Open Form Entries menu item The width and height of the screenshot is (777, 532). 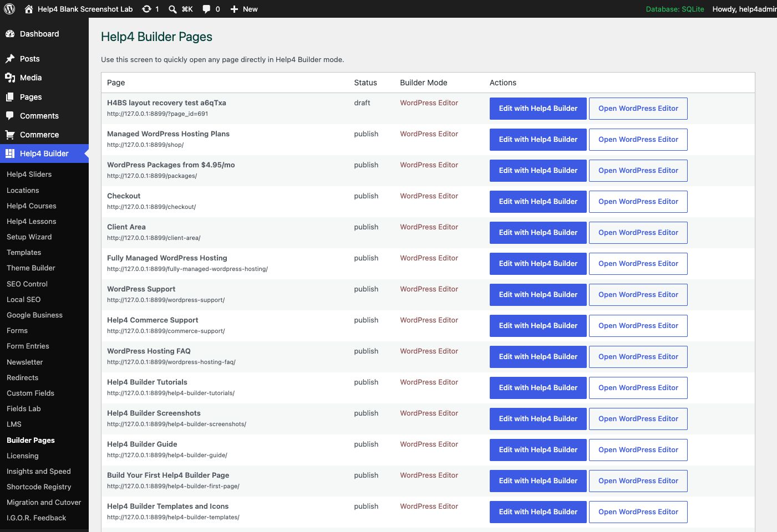coord(28,346)
